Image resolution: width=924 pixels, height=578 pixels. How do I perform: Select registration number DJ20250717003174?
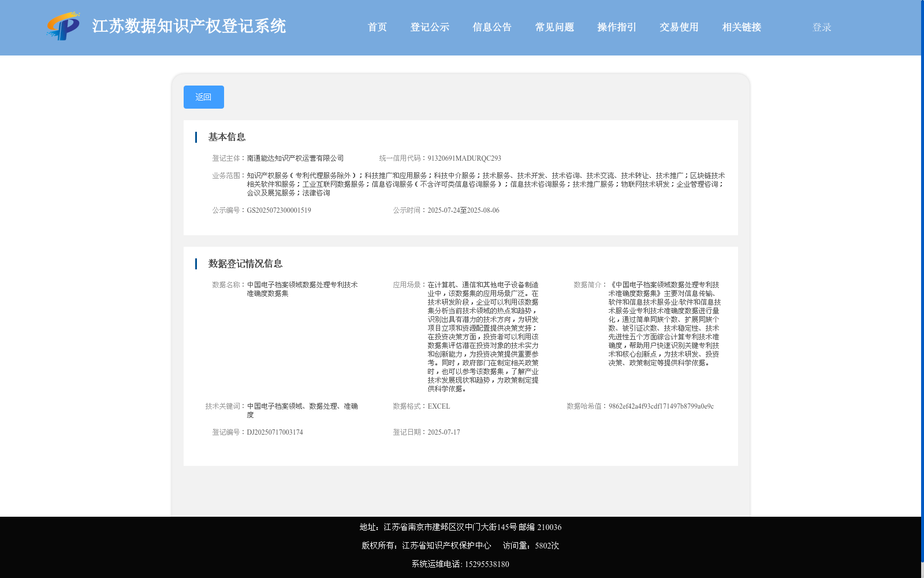pyautogui.click(x=275, y=432)
